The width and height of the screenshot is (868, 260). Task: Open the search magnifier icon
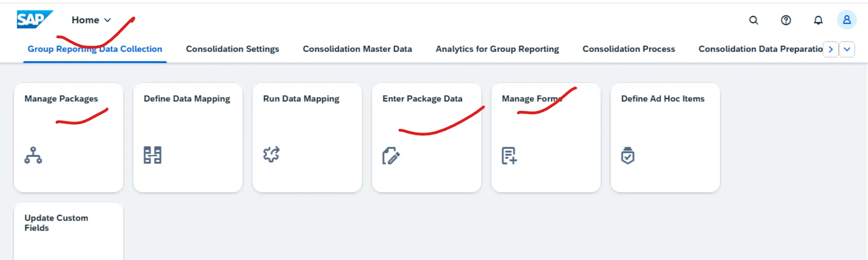(x=753, y=20)
